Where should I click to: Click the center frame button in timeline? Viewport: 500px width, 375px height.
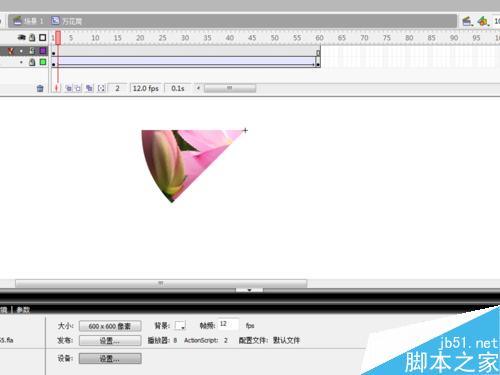point(57,88)
